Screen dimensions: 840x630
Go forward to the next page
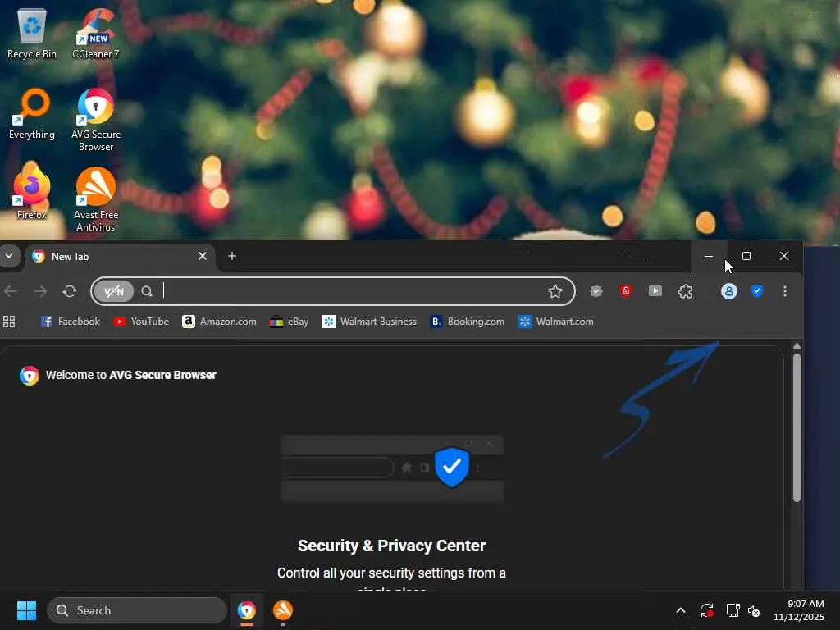(x=40, y=291)
